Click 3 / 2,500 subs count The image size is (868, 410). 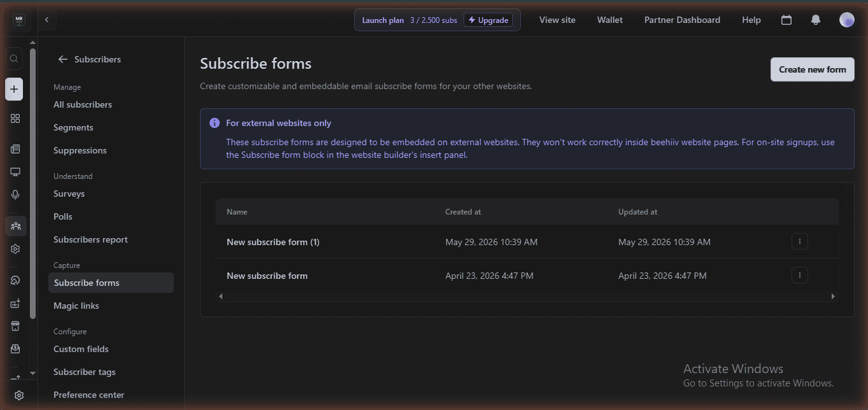(x=434, y=20)
